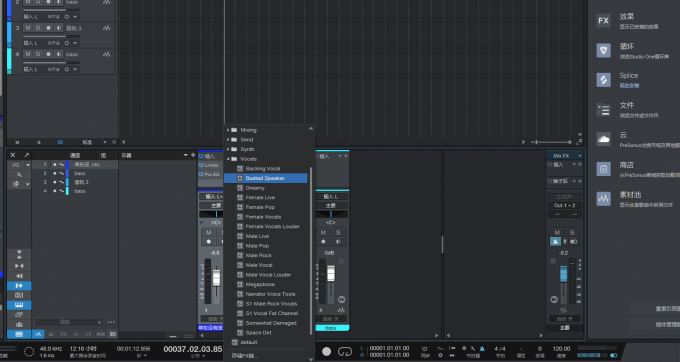Click the record button in transport
The image size is (680, 362).
[327, 352]
